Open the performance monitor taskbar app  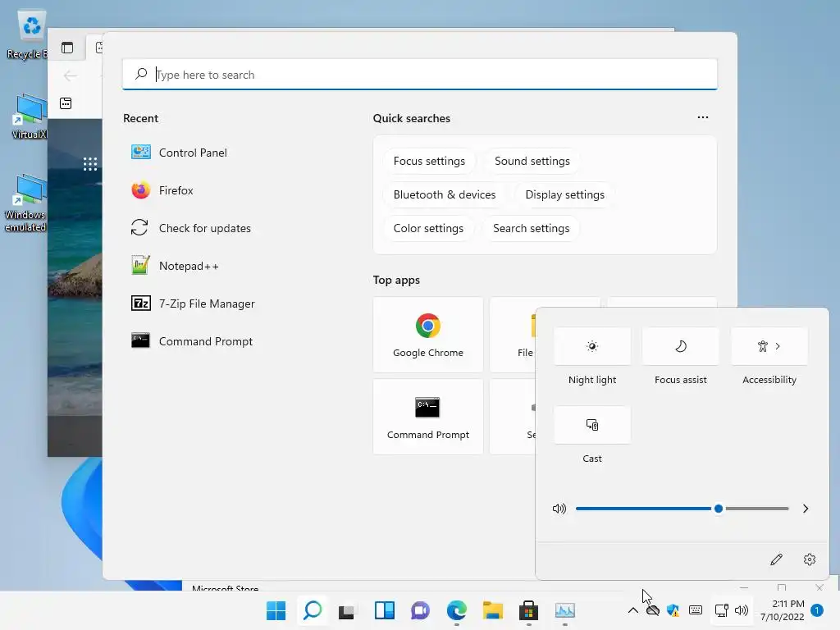[x=564, y=610]
